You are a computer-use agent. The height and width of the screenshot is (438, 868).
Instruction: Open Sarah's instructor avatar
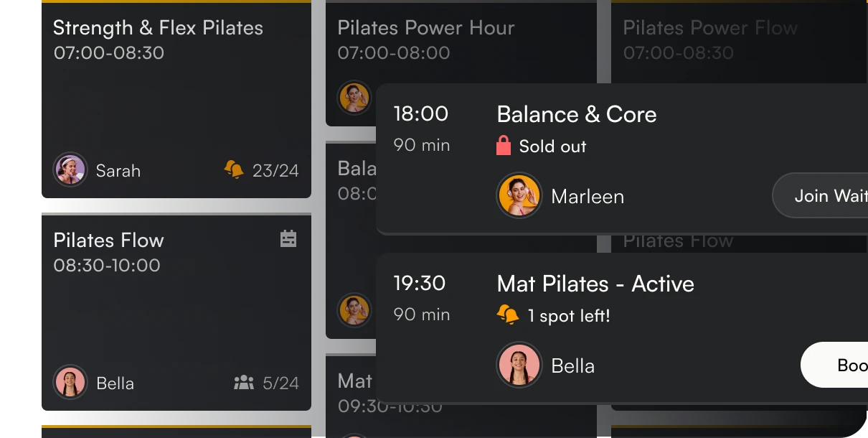[70, 170]
